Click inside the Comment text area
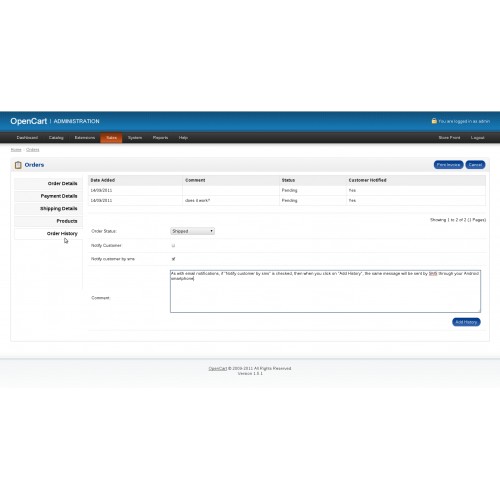The width and height of the screenshot is (500, 500). 325,291
